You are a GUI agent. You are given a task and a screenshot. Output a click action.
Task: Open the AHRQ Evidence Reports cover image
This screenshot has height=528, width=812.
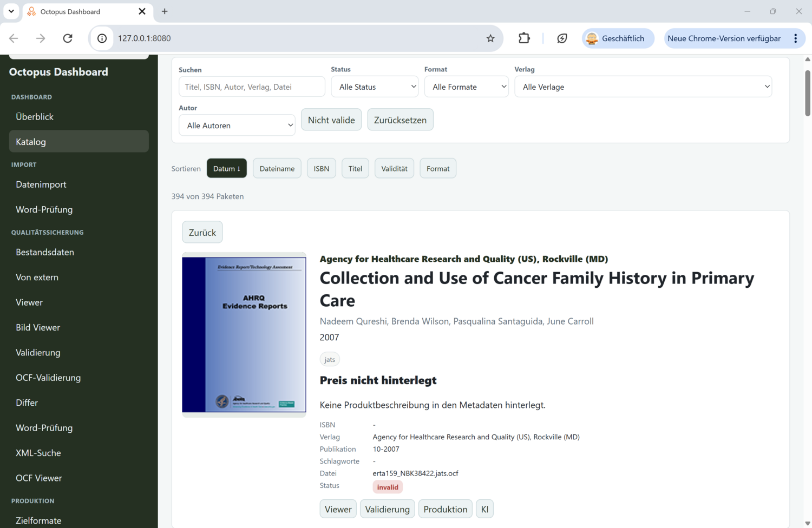tap(244, 335)
